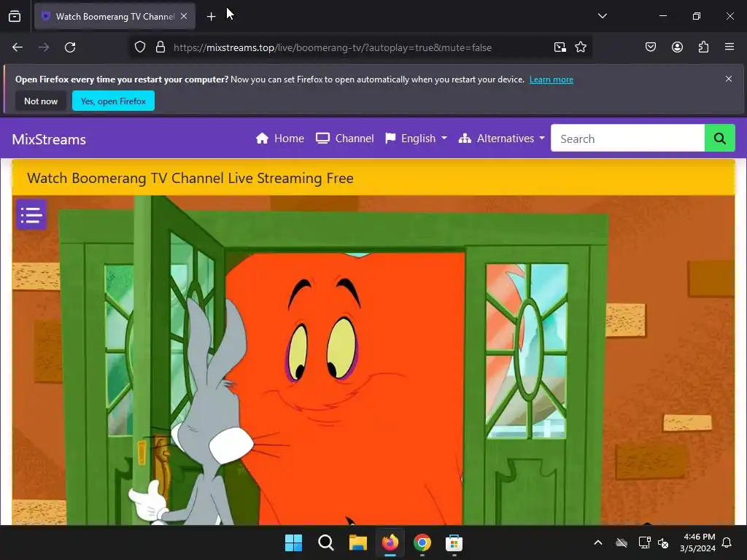Click the MixStreams brand logo
This screenshot has height=560, width=747.
[49, 139]
